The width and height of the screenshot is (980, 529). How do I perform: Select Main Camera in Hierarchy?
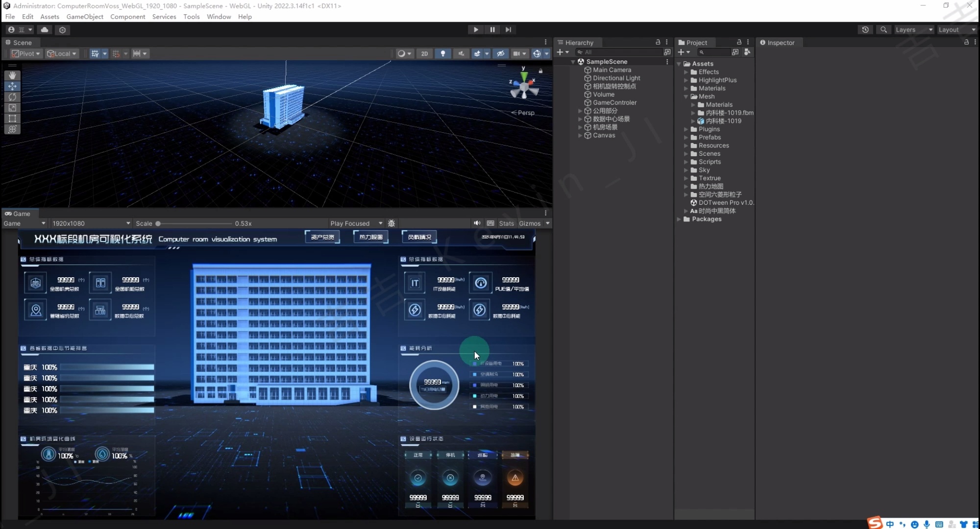tap(612, 70)
